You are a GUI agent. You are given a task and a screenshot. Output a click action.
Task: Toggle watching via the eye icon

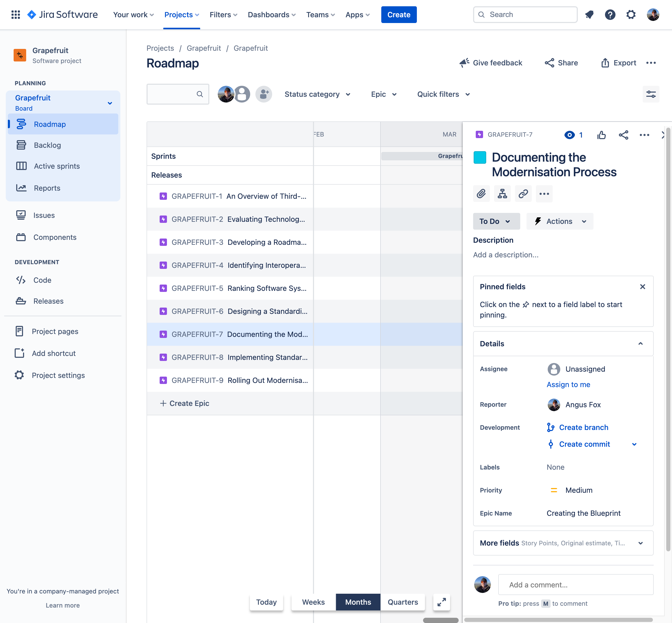569,135
